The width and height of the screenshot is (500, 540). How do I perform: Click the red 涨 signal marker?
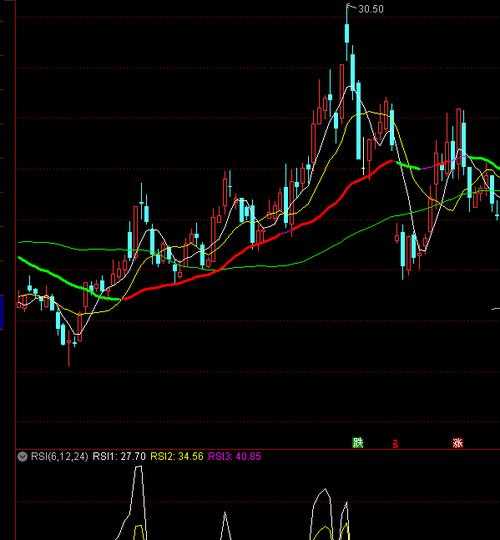click(x=458, y=443)
